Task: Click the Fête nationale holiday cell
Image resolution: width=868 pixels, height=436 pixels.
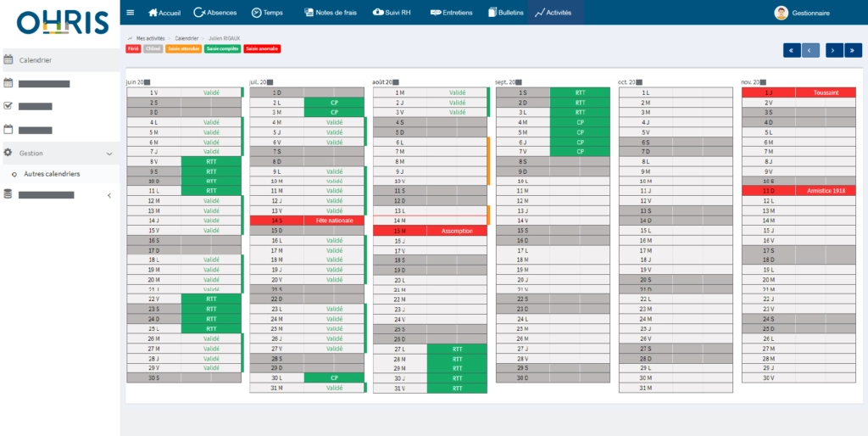Action: point(333,221)
